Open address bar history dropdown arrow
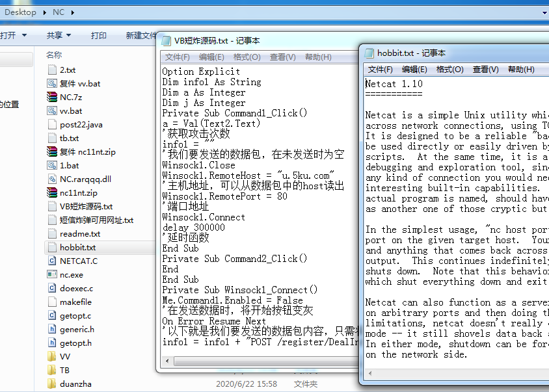Screen dimensions: 549x392 [x=545, y=12]
